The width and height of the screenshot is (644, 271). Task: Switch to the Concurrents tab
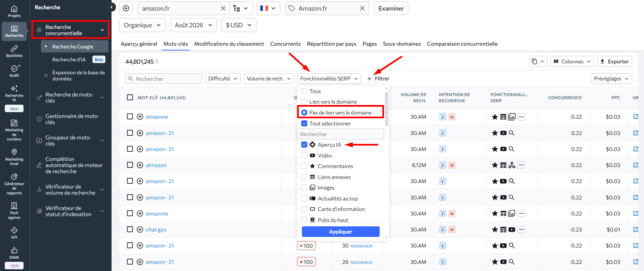(286, 44)
